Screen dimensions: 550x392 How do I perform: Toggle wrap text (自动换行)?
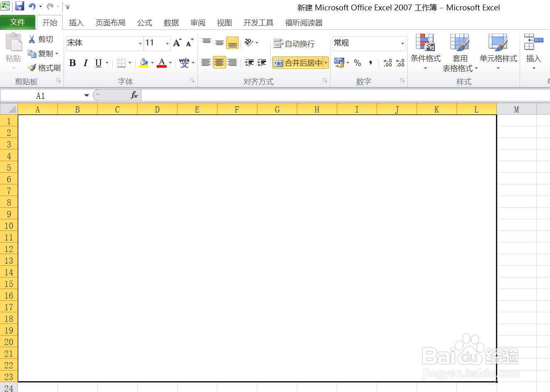click(x=294, y=43)
